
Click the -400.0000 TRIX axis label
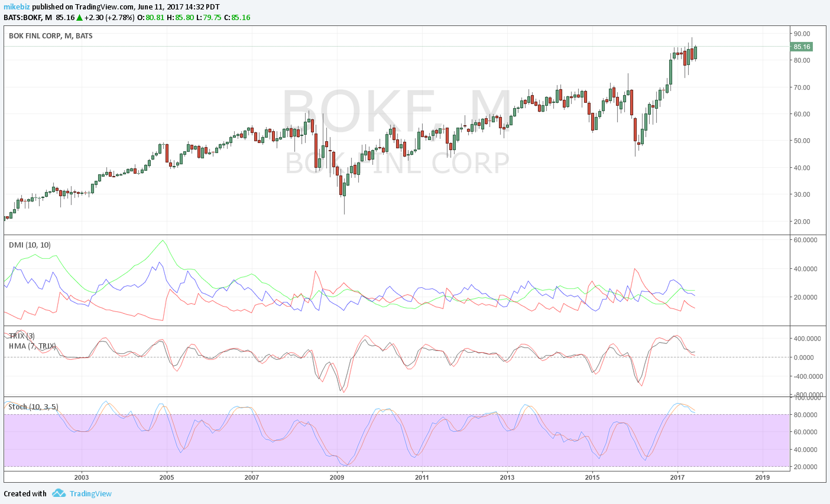[x=807, y=376]
